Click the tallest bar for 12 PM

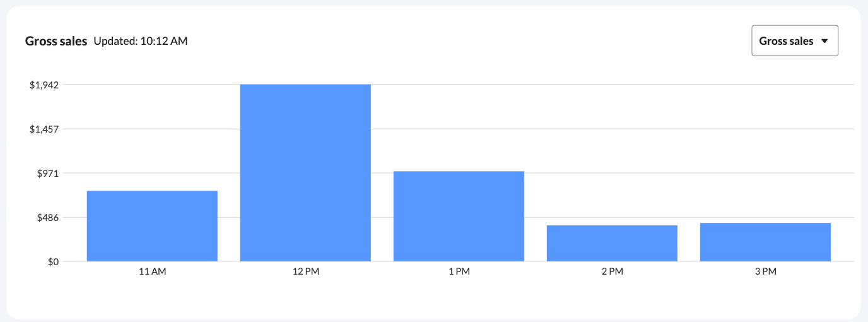click(x=305, y=173)
